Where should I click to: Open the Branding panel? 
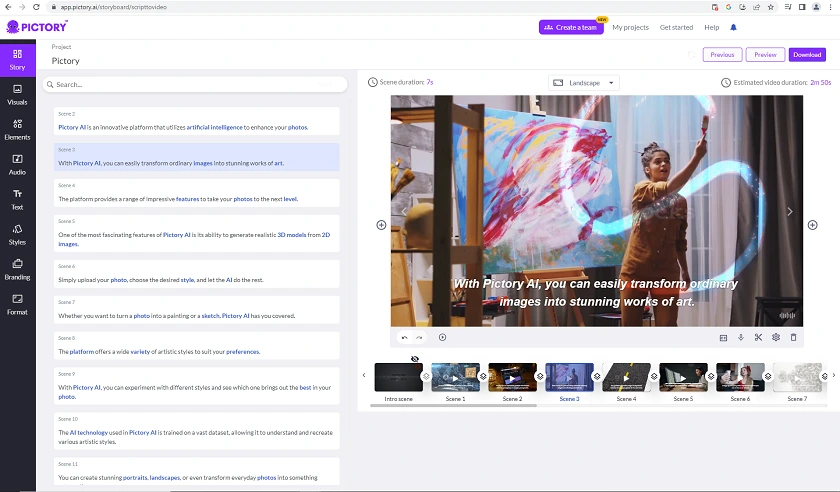pos(18,269)
